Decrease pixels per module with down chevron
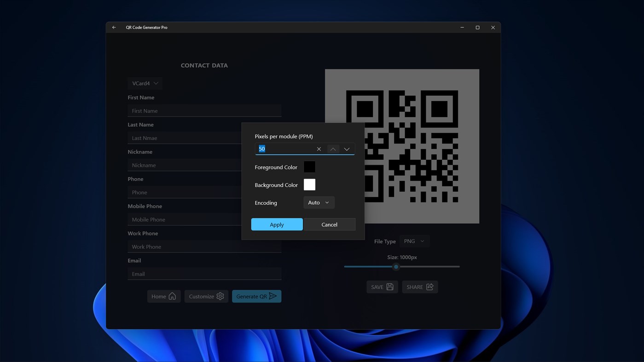This screenshot has width=644, height=362. 347,149
